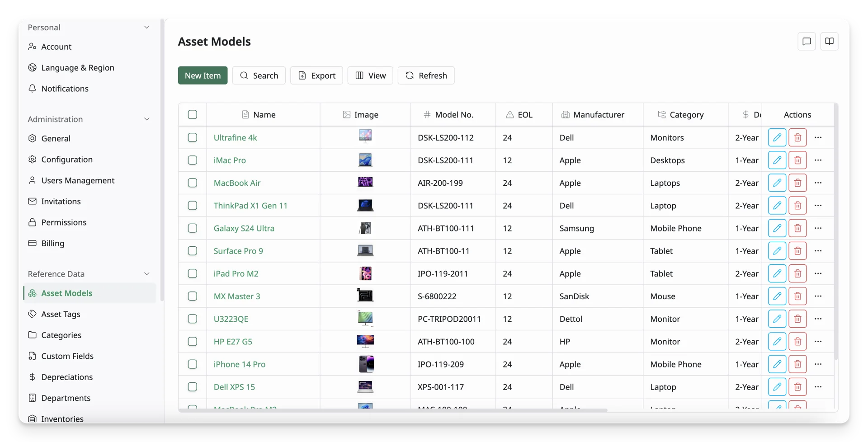The width and height of the screenshot is (868, 442).
Task: Check the iPad Pro M2 checkbox
Action: coord(193,273)
